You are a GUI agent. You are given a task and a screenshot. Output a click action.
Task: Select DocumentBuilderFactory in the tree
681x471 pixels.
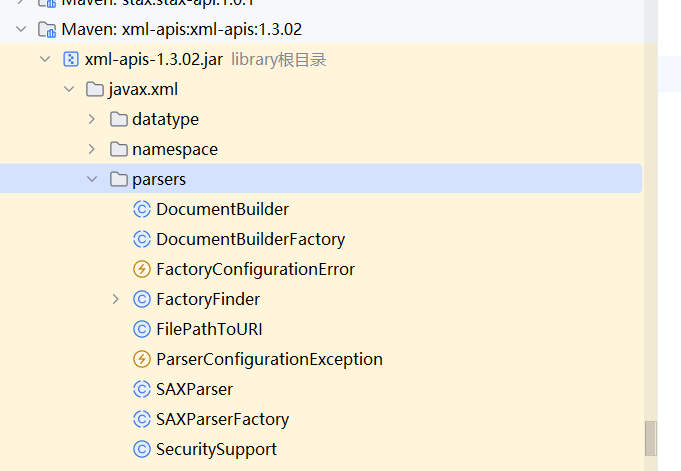[250, 239]
